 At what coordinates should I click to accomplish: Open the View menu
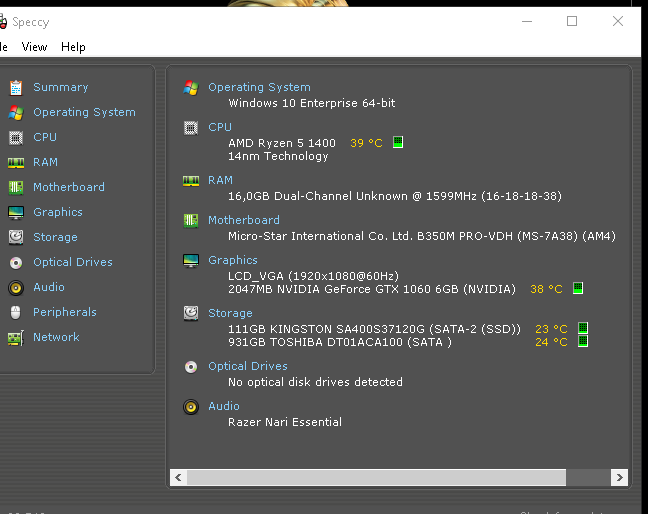click(34, 47)
